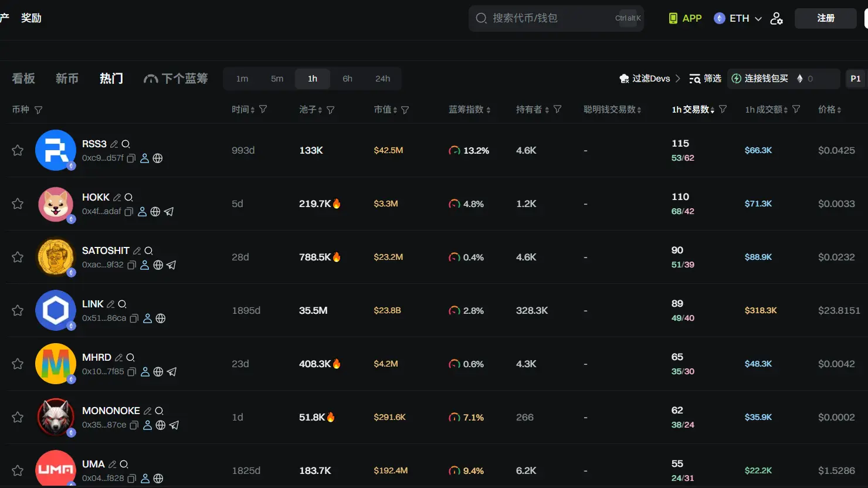This screenshot has height=488, width=868.
Task: Switch to the 新币 tab
Action: click(x=67, y=79)
